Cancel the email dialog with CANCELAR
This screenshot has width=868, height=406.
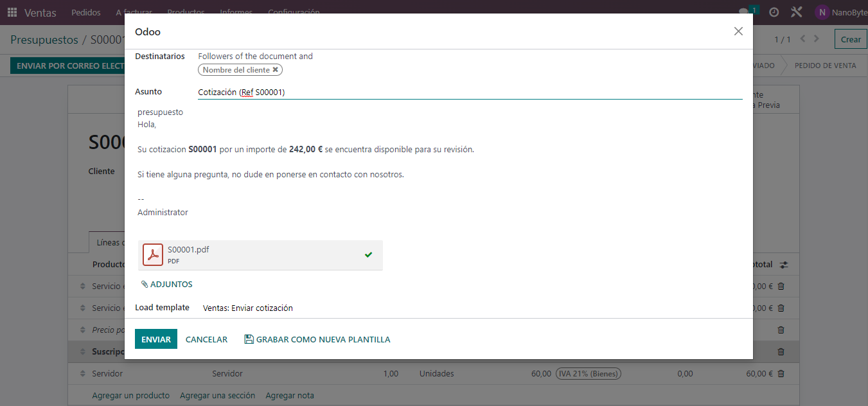206,339
